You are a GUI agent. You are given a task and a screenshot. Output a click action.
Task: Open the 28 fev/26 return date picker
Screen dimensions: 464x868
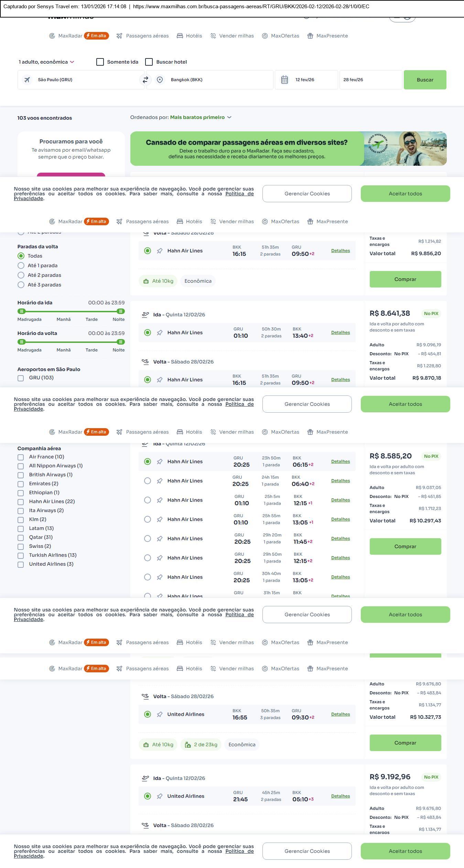point(370,80)
